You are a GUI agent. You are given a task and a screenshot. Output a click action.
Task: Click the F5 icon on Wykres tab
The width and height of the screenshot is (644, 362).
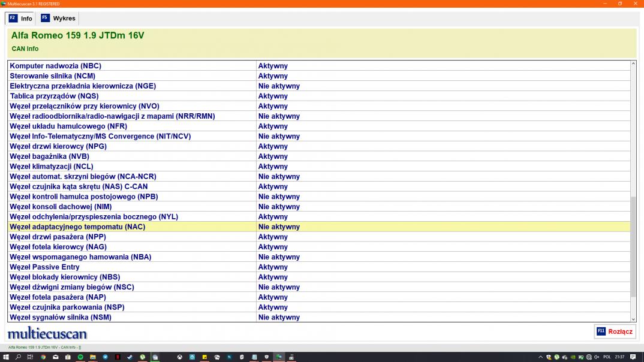45,17
